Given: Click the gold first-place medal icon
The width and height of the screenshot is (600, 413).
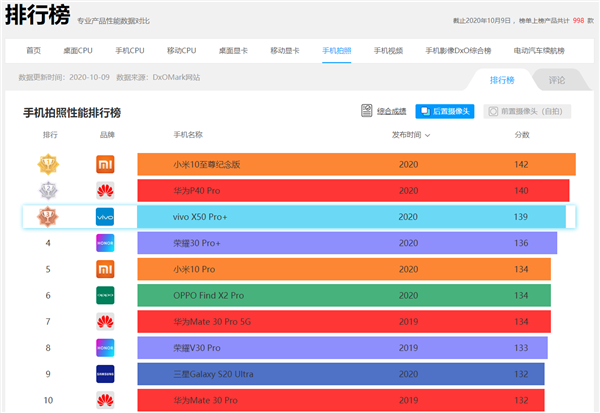Looking at the screenshot, I should (48, 164).
